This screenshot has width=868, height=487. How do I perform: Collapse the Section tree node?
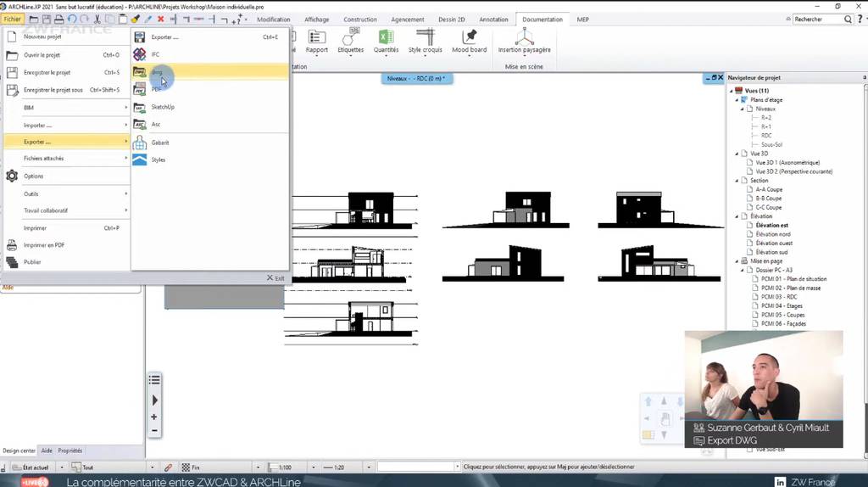click(x=737, y=181)
